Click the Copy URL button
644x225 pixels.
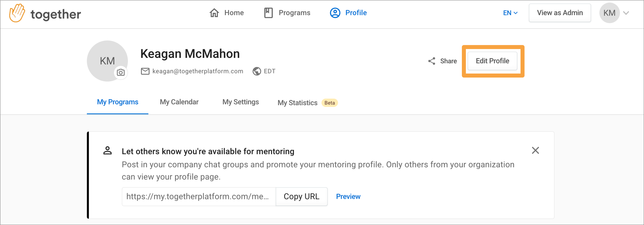click(x=302, y=196)
